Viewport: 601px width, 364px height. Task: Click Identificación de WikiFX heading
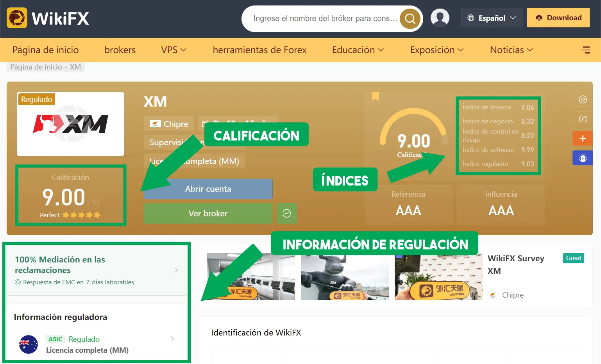256,333
